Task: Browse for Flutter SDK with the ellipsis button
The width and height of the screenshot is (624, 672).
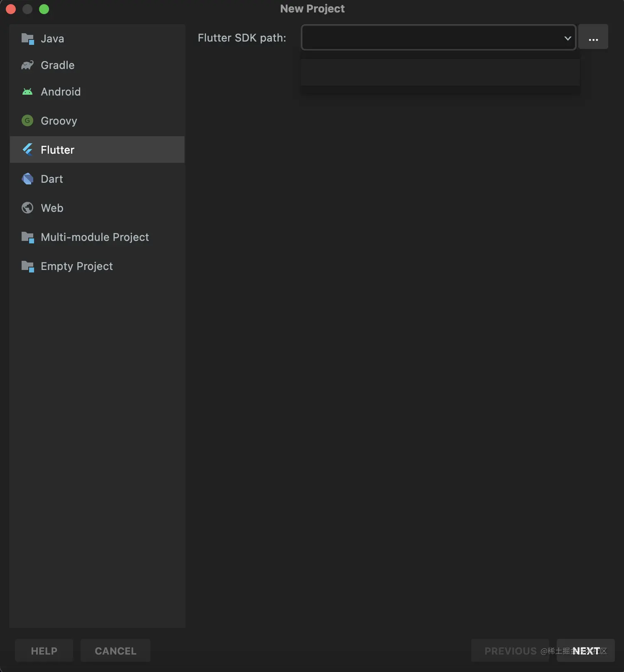Action: pyautogui.click(x=593, y=37)
